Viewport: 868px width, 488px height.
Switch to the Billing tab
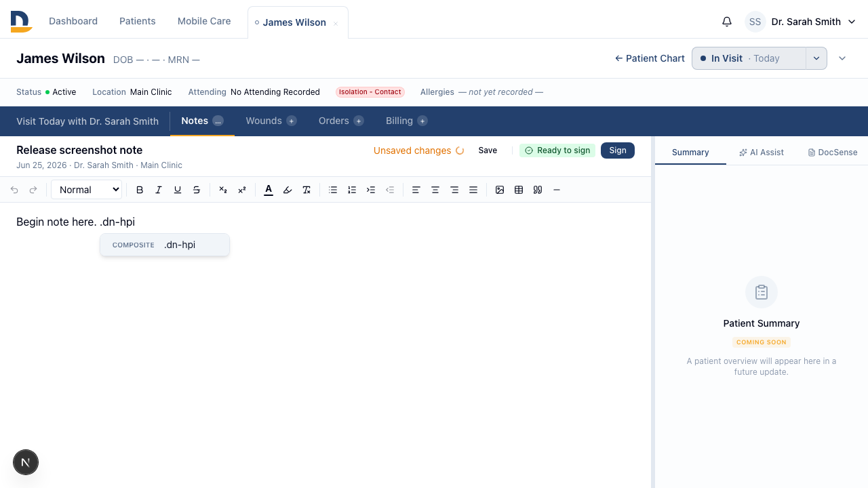click(x=399, y=121)
